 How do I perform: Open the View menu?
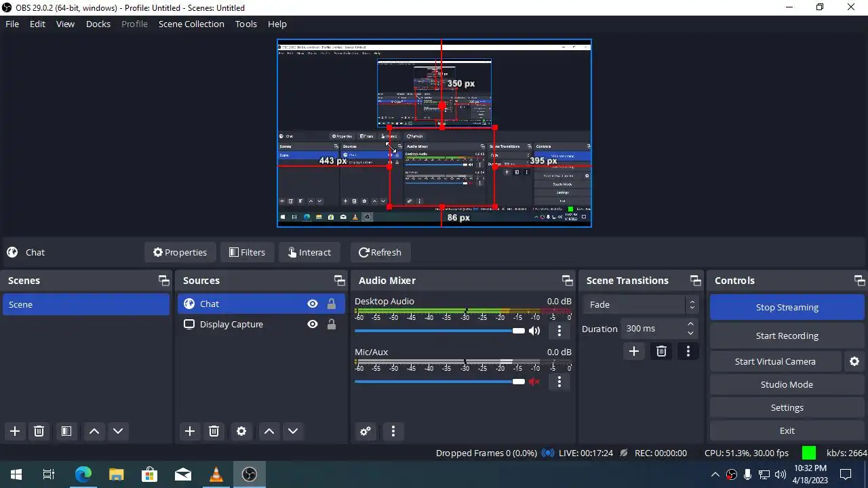click(65, 24)
